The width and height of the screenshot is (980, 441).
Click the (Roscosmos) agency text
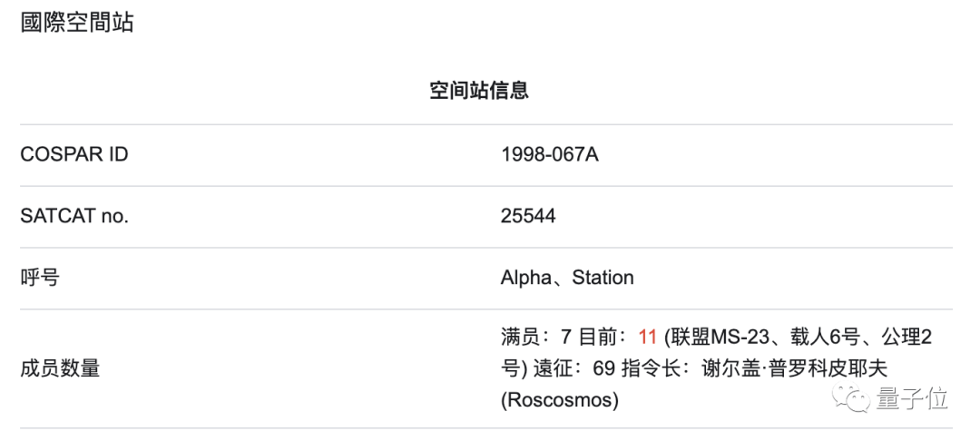click(559, 400)
